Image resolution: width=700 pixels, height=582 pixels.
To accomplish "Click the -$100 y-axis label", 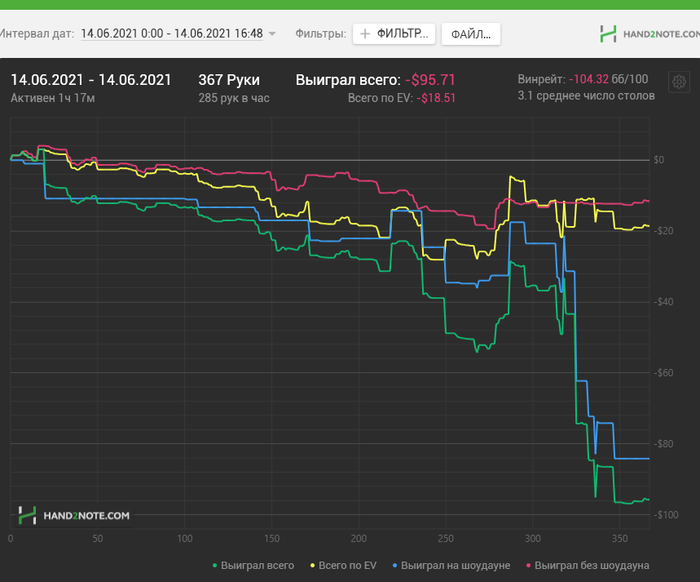I will (666, 515).
